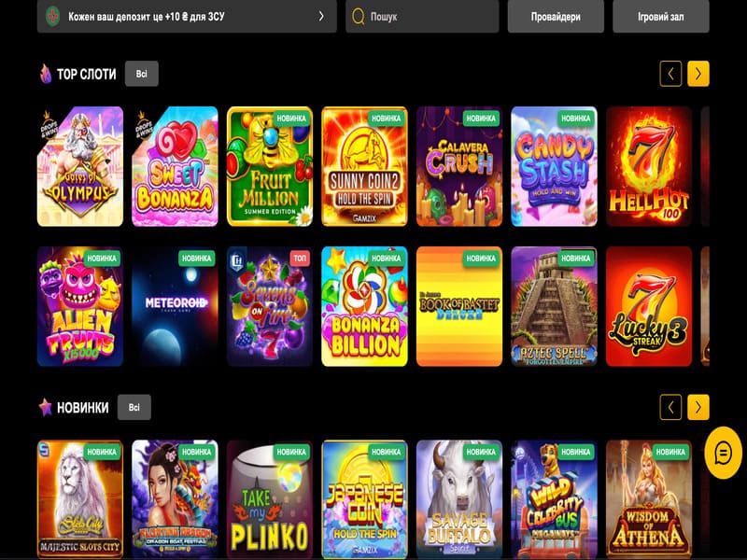Viewport: 747px width, 560px height.
Task: Select the Hell Hot 100 slot
Action: click(649, 166)
